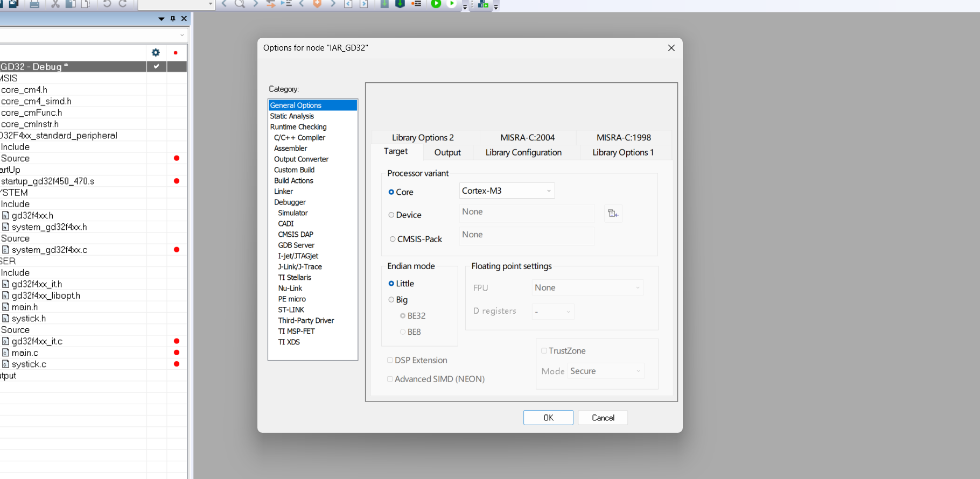This screenshot has width=980, height=479.
Task: Select the BE8 radio option
Action: coord(403,332)
